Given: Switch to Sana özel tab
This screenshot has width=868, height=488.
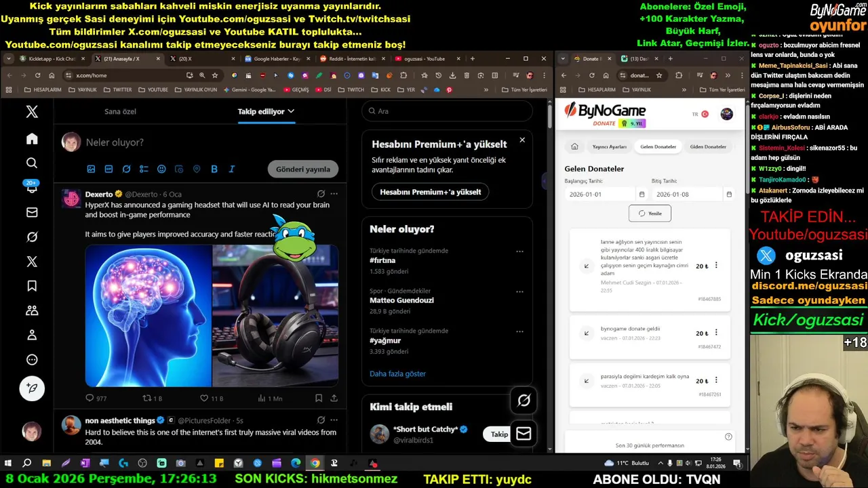Looking at the screenshot, I should [120, 111].
